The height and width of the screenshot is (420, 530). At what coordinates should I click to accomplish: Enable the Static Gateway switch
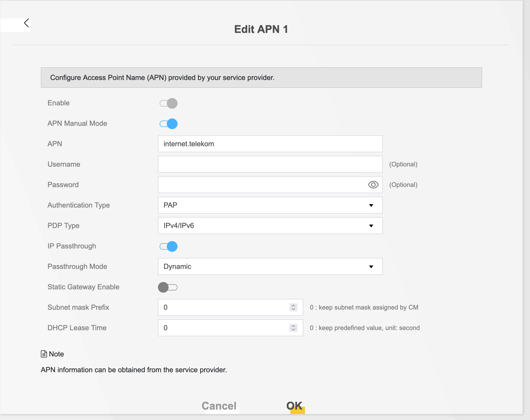(168, 287)
